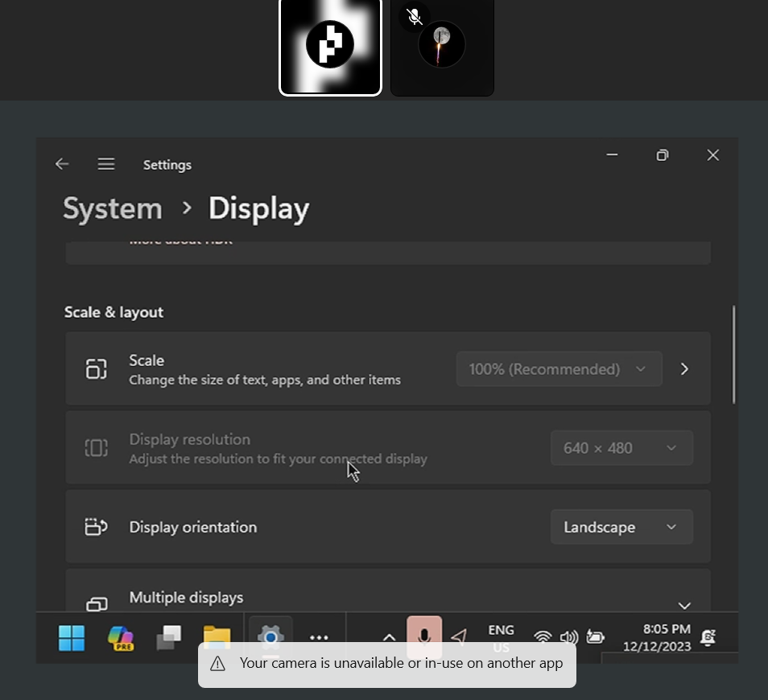The width and height of the screenshot is (768, 700).
Task: Open the Display orientation Landscape dropdown
Action: point(621,528)
